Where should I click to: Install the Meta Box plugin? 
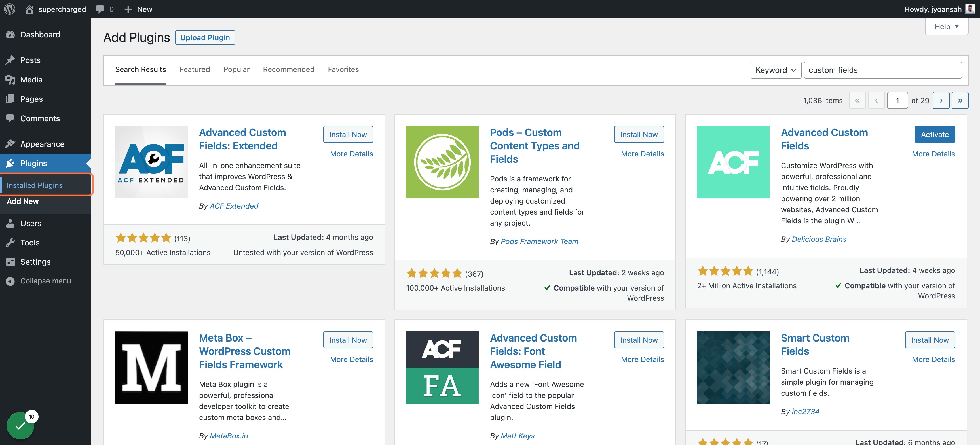348,340
